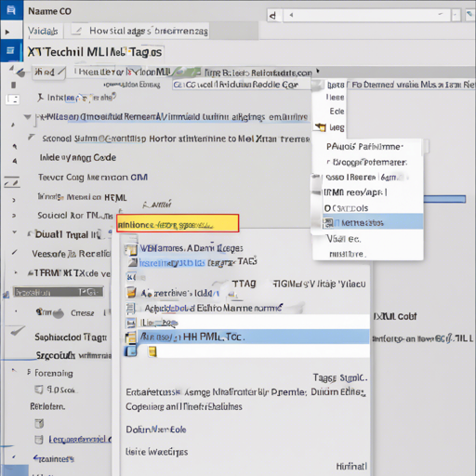Click the blue list icon in left sidebar
The image size is (476, 476).
[10, 50]
